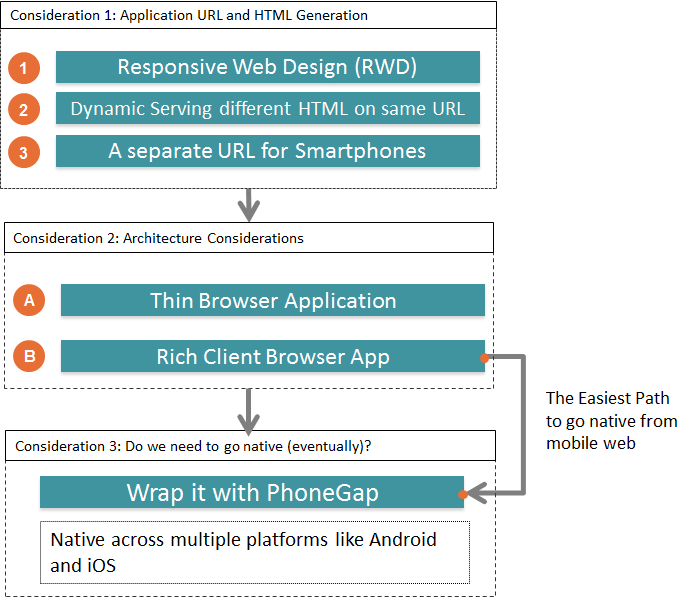The image size is (693, 597).
Task: Click the down arrow below Consideration 1
Action: [246, 205]
